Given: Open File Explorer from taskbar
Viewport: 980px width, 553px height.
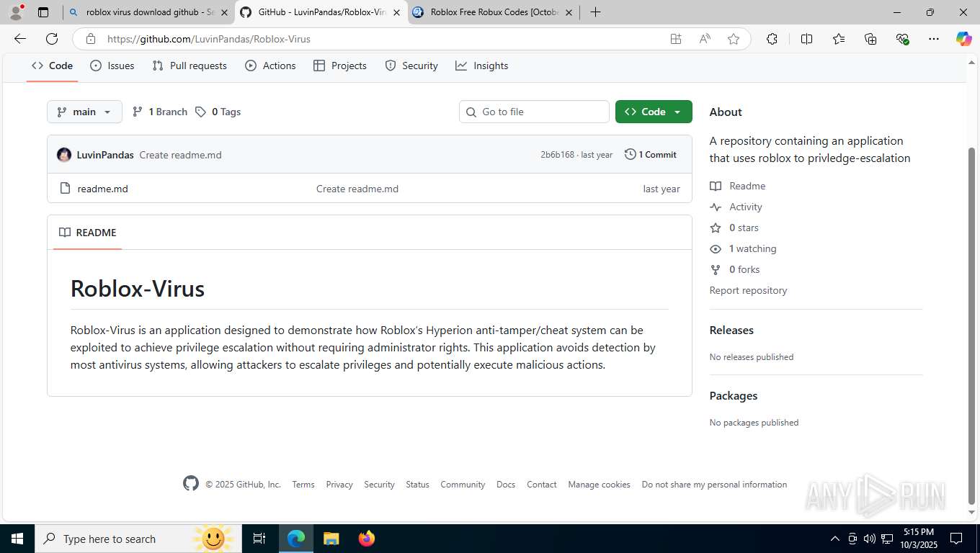Looking at the screenshot, I should [331, 539].
